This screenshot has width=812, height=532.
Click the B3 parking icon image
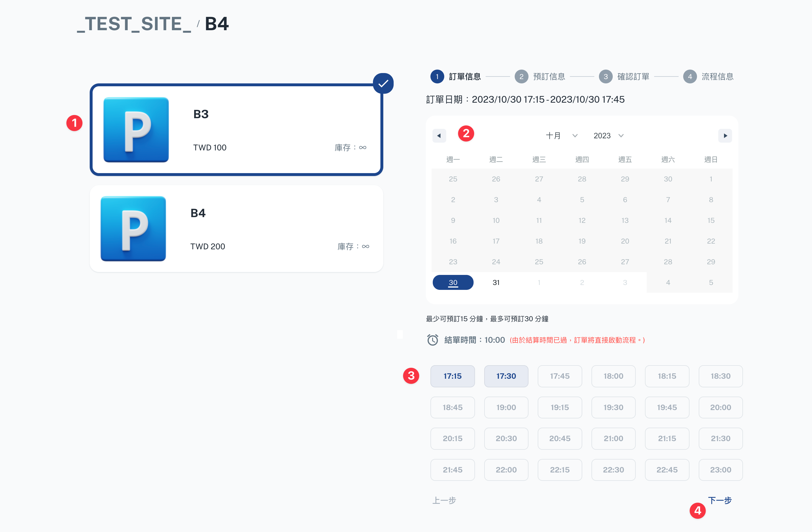point(136,130)
